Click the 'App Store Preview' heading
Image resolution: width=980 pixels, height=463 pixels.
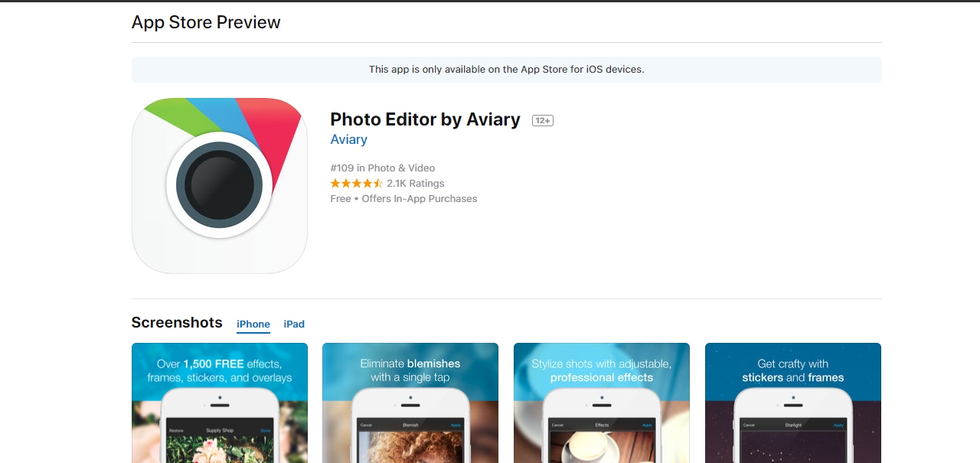click(206, 22)
